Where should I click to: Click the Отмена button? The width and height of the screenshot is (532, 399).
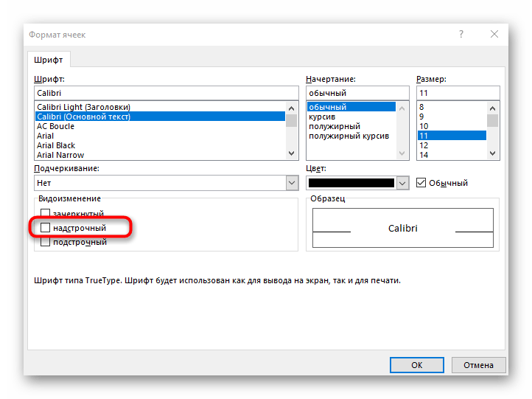pos(478,365)
